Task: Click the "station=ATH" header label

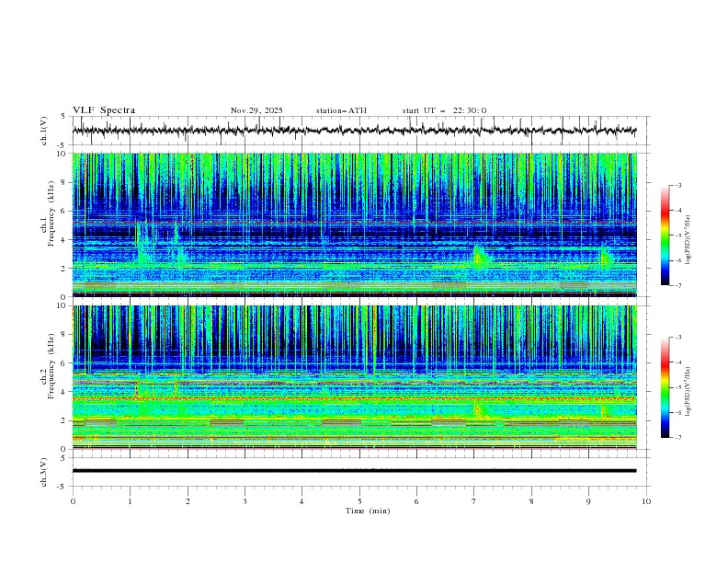Action: pyautogui.click(x=341, y=110)
